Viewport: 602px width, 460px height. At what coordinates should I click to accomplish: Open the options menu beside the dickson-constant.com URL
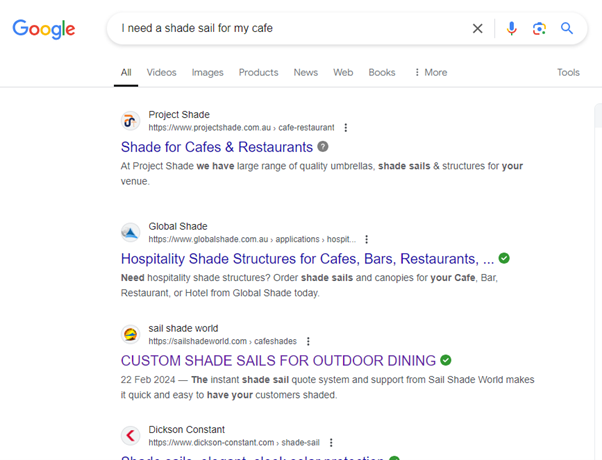click(x=331, y=442)
